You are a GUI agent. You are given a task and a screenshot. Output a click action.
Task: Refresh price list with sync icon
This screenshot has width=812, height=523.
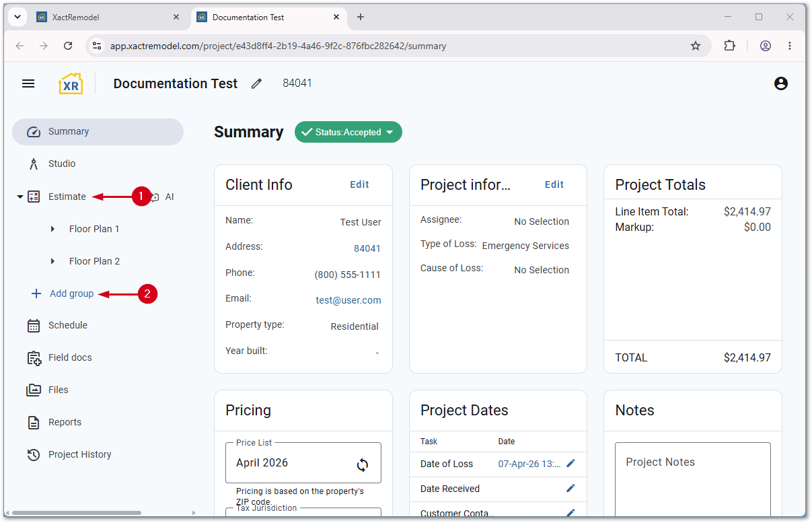coord(363,464)
